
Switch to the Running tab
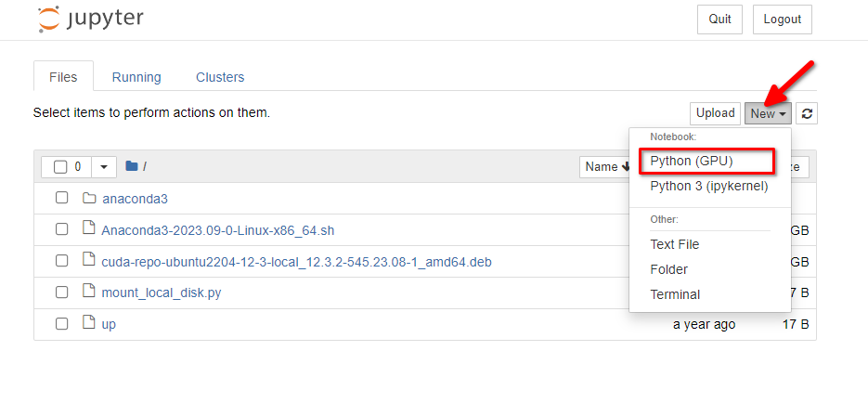[136, 77]
